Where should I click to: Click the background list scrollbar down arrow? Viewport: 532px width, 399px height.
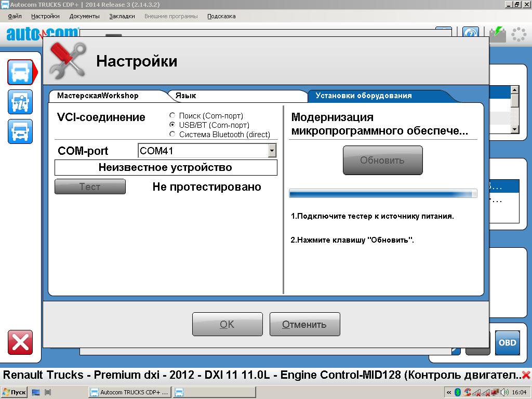pyautogui.click(x=515, y=129)
